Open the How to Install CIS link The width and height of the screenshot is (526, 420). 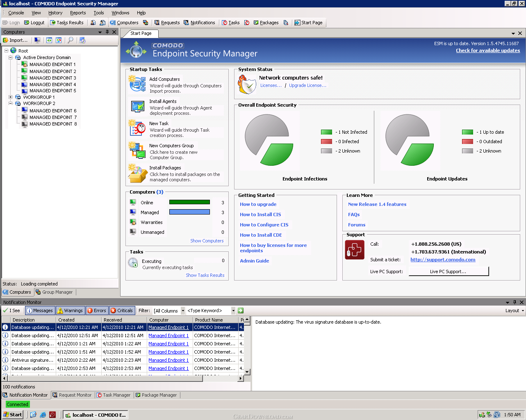[x=260, y=215]
